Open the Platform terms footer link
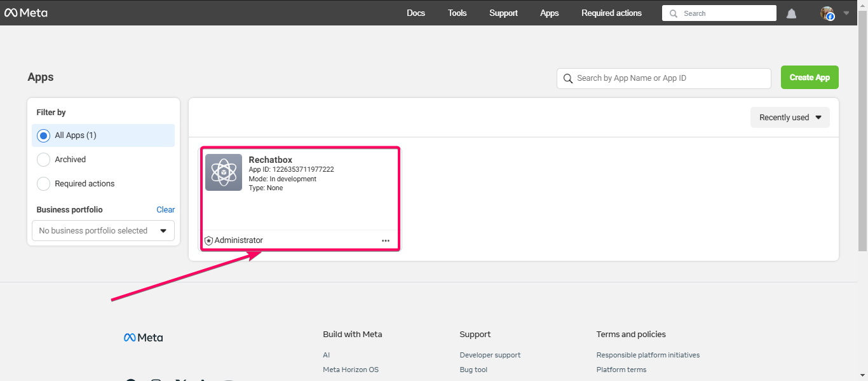Viewport: 868px width, 381px height. 621,370
